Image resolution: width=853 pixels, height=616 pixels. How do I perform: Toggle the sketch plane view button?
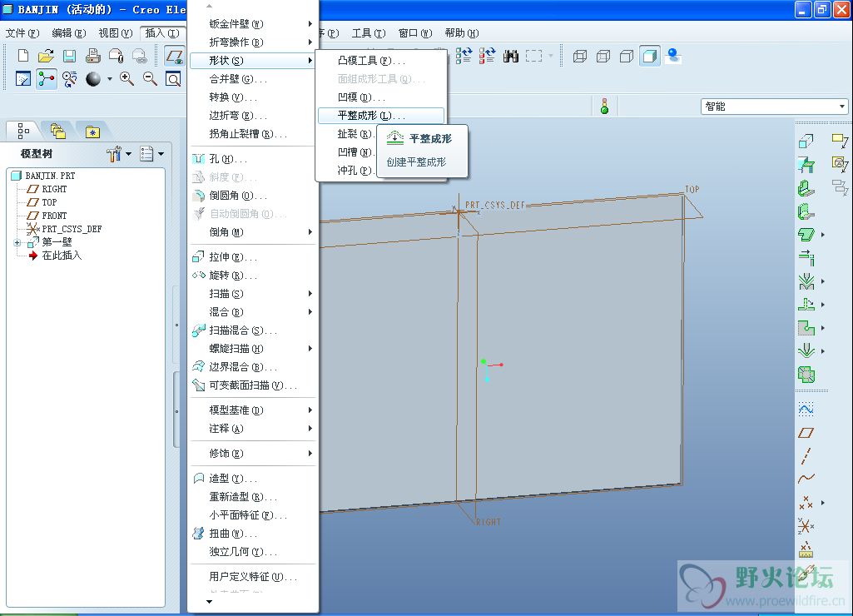click(x=174, y=56)
